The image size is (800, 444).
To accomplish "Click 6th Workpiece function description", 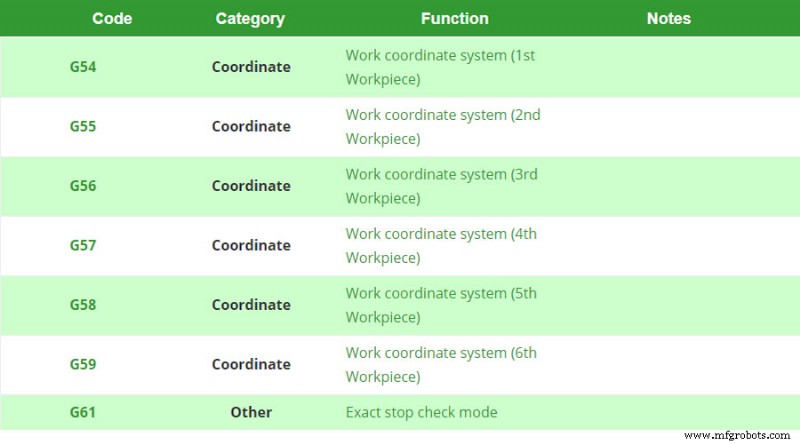I will (441, 364).
